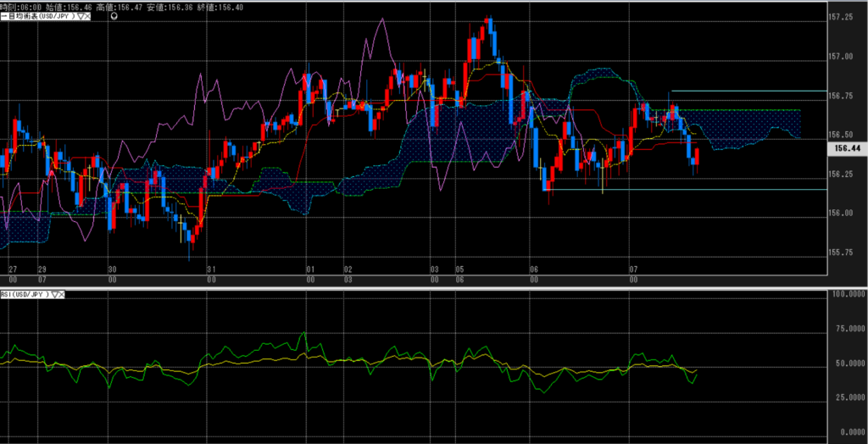
Task: Click the 07 date marker at right
Action: (632, 268)
